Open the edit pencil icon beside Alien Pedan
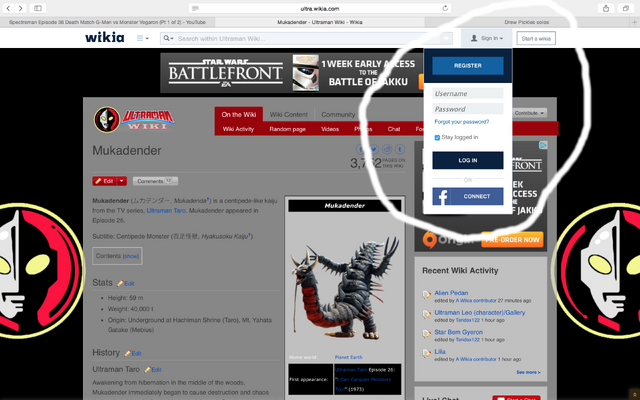 point(427,295)
